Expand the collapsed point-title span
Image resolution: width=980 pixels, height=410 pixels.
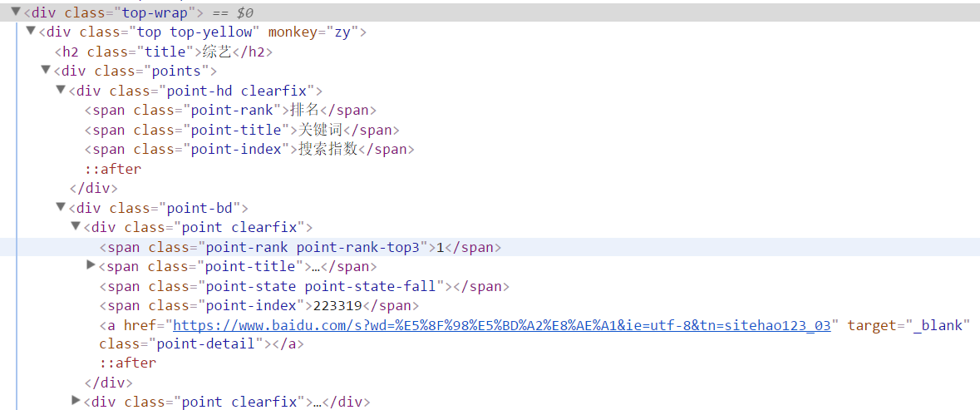91,265
